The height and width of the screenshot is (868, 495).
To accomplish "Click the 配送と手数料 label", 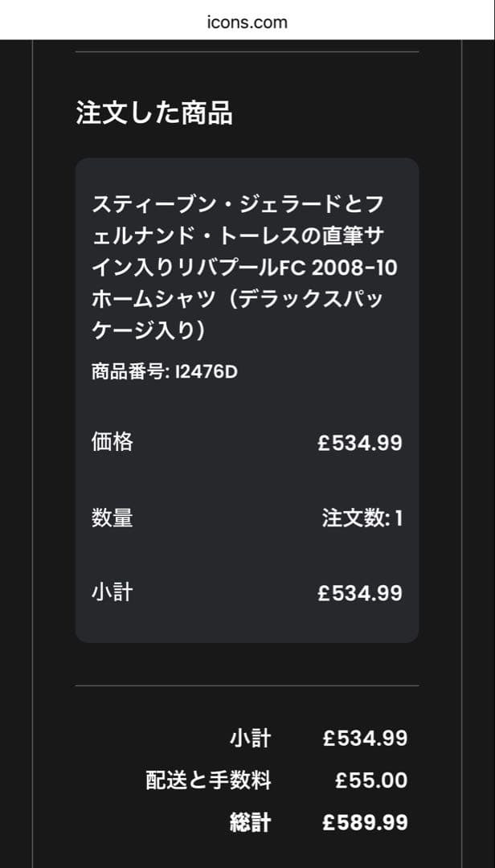I will pos(208,780).
